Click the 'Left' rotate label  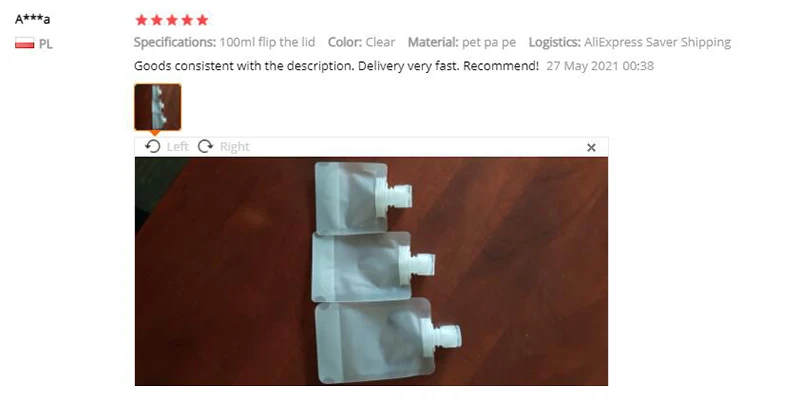pyautogui.click(x=178, y=147)
